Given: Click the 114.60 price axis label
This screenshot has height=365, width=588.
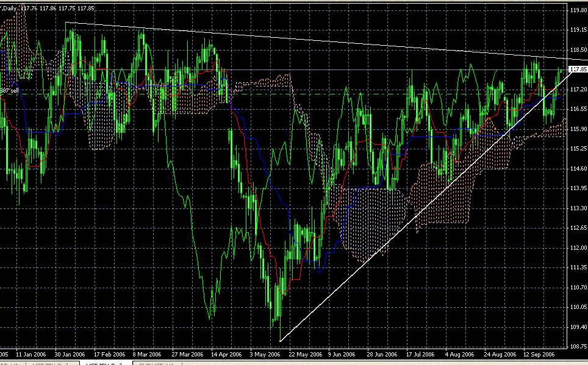Looking at the screenshot, I should (x=578, y=169).
